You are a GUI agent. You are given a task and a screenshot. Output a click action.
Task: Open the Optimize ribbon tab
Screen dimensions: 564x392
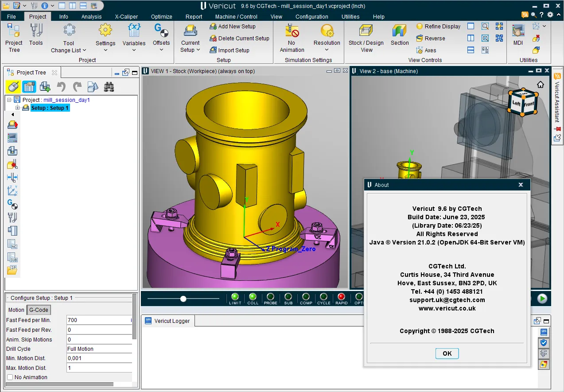tap(161, 17)
